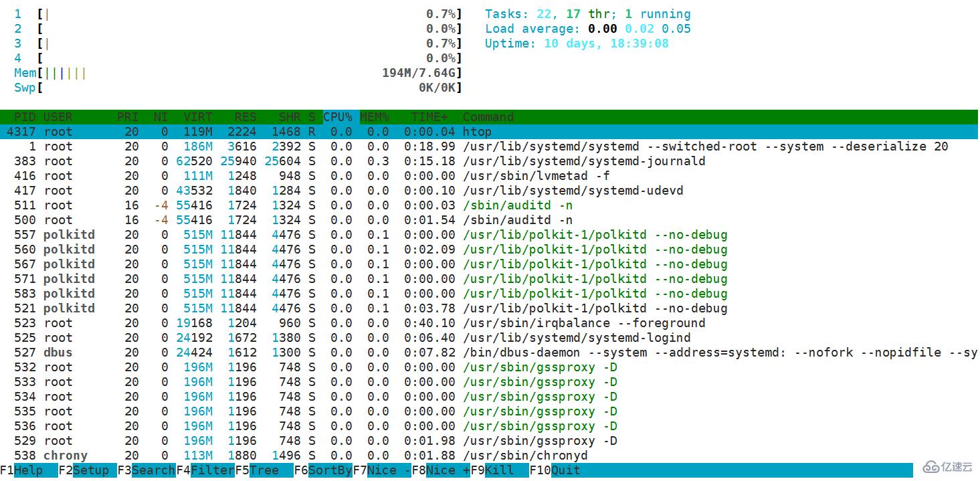The image size is (980, 481).
Task: Select the polkitd row with PID 571
Action: [x=489, y=279]
